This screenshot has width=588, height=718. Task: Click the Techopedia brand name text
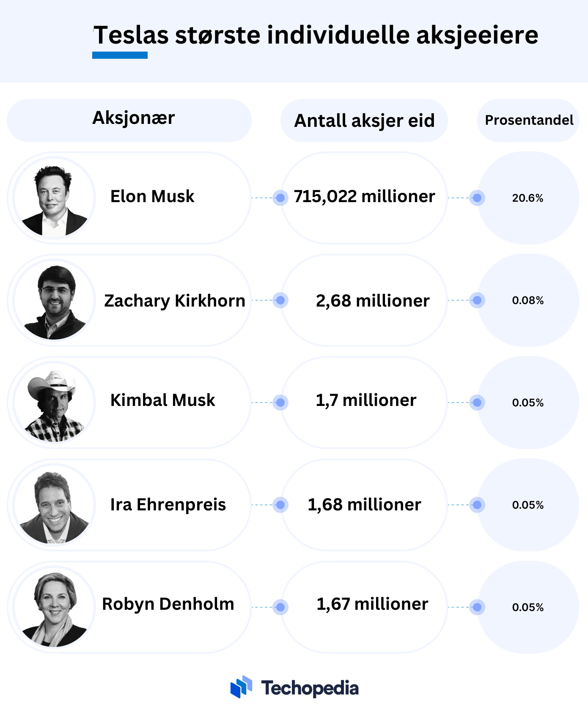tap(310, 688)
